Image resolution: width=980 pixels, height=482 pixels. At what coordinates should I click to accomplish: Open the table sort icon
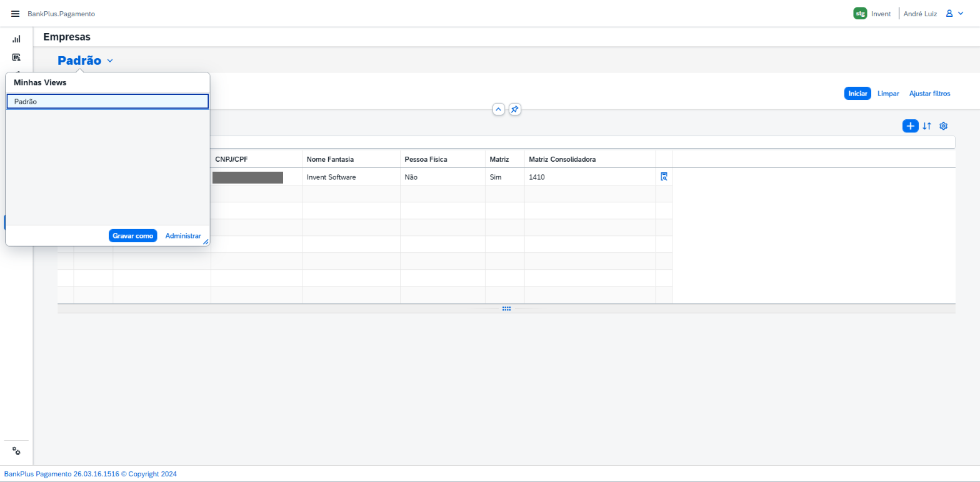927,126
